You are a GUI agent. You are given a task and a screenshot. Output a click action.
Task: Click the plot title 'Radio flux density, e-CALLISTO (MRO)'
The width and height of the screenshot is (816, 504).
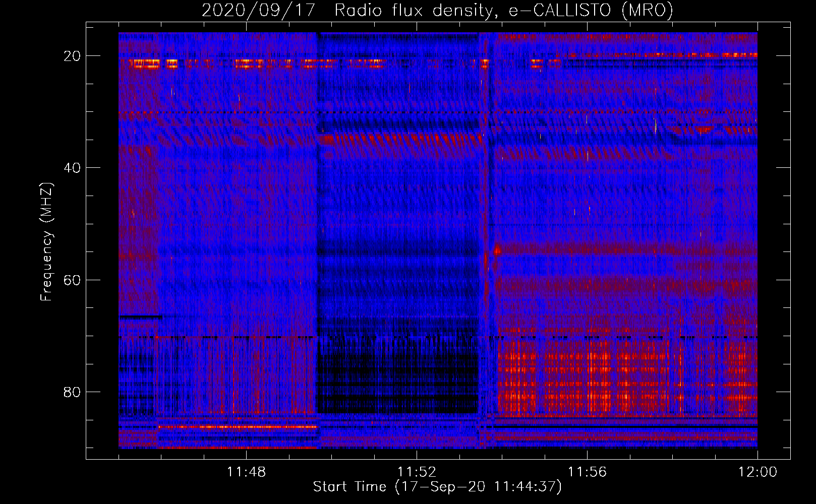(504, 10)
